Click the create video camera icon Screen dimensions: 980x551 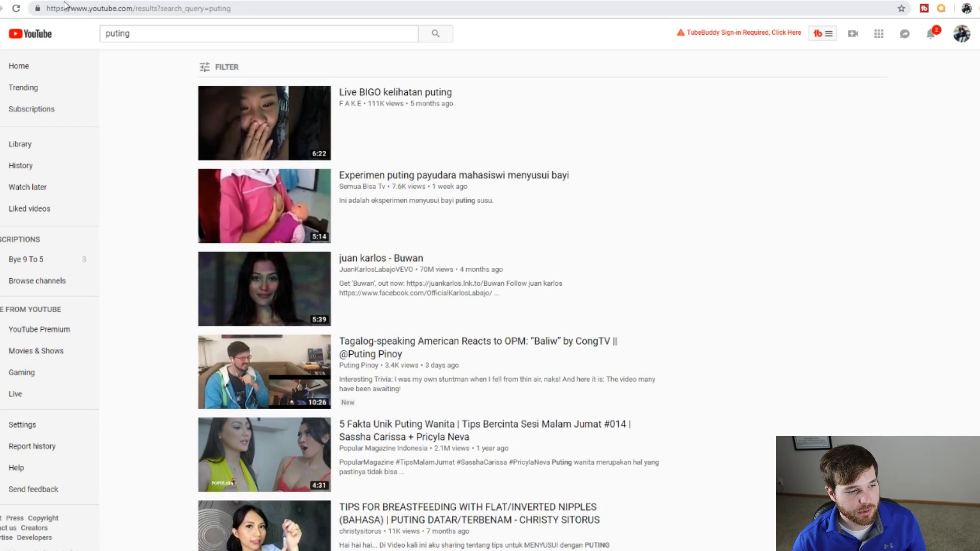853,34
